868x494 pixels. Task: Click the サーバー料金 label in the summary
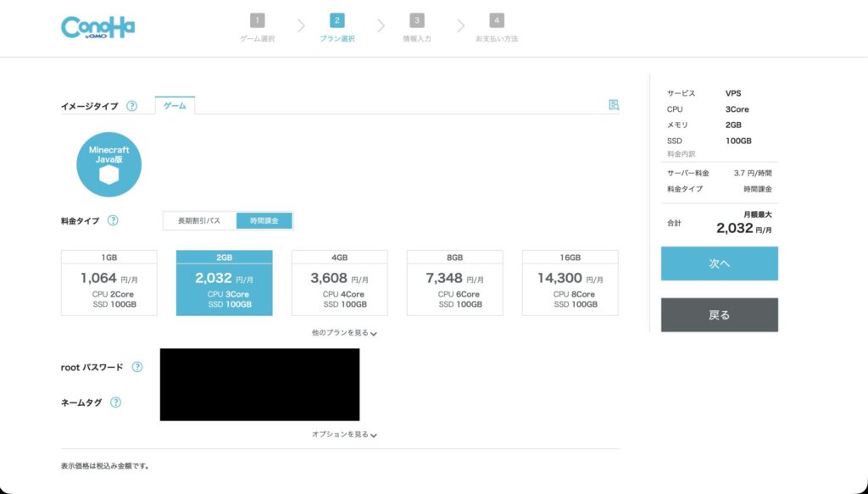tap(687, 173)
